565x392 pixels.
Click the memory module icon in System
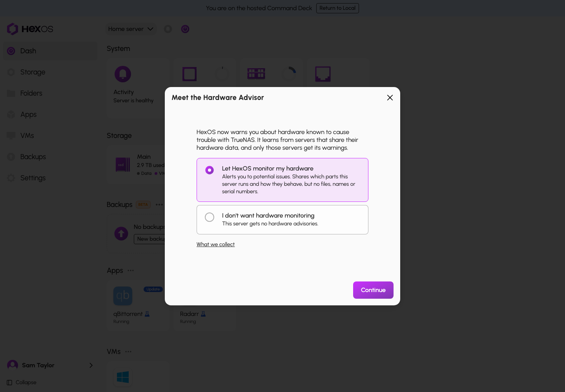pyautogui.click(x=256, y=74)
